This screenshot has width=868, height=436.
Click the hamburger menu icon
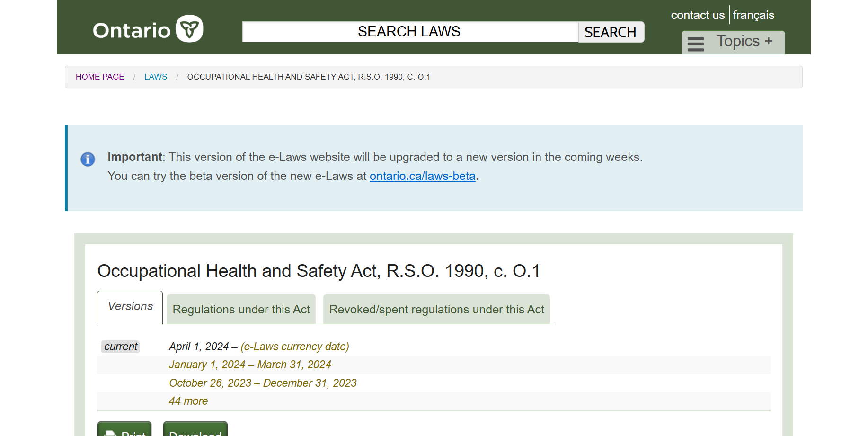point(695,44)
